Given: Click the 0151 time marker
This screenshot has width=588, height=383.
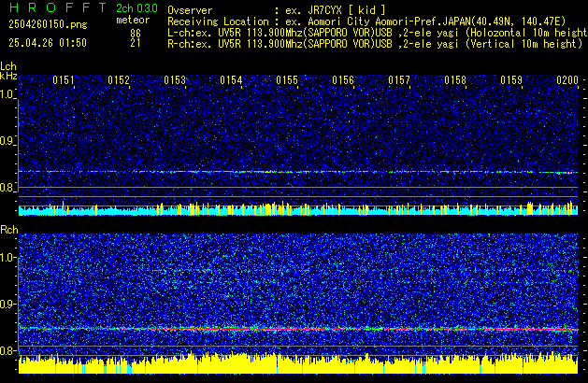Looking at the screenshot, I should pyautogui.click(x=64, y=80).
